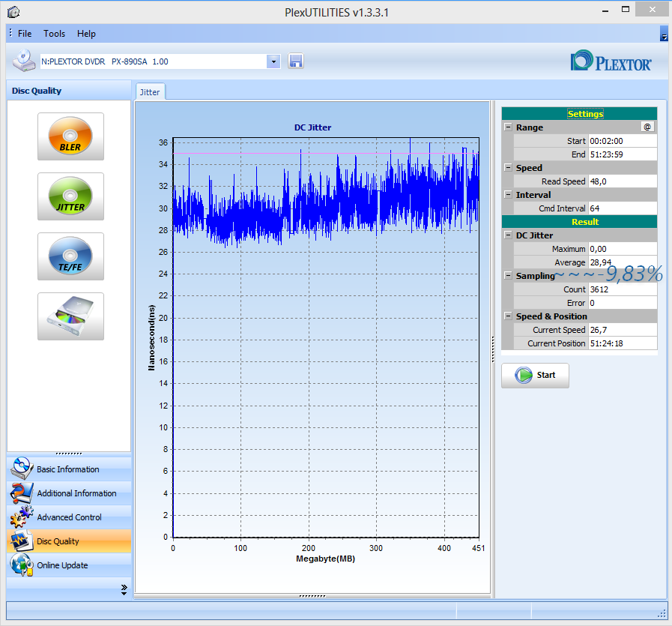This screenshot has width=672, height=626.
Task: Collapse the Sampling result group
Action: 508,275
